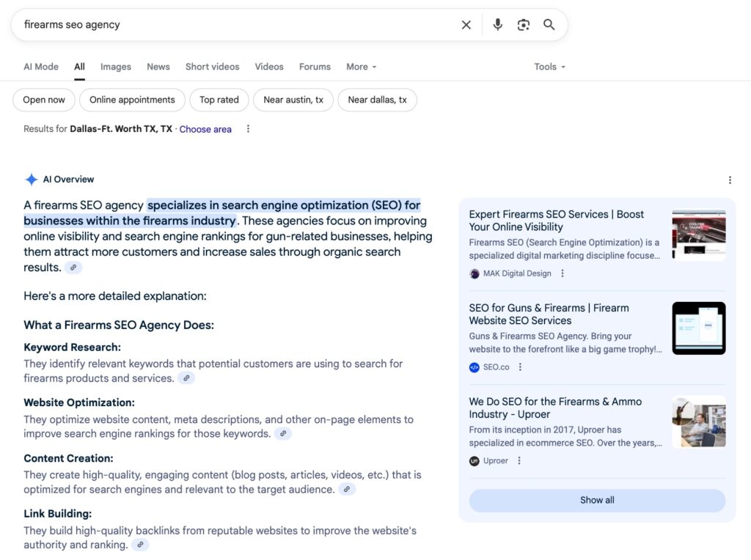Open source link icon after Keyword Research paragraph

(186, 378)
